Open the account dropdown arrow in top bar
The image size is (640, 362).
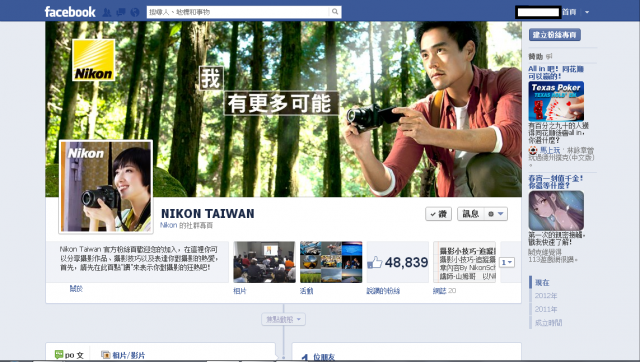587,12
